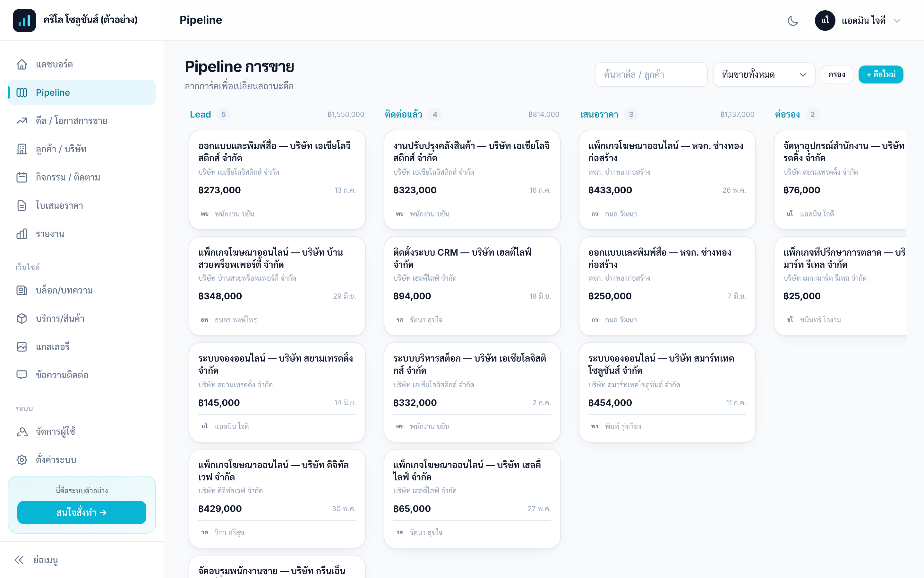Click the ฿429,000 amount on ดิจิทัลเวฟ card
Screen dimensions: 924x578
(220, 509)
